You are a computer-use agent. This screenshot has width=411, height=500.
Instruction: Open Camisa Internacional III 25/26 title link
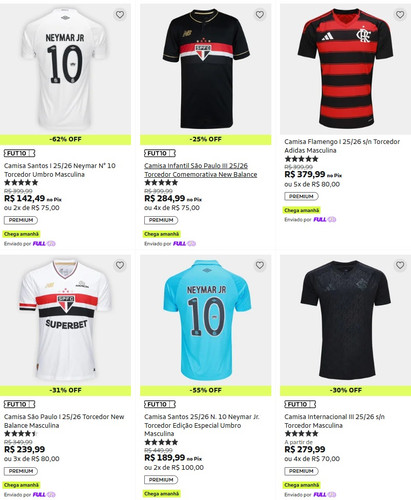(x=334, y=421)
